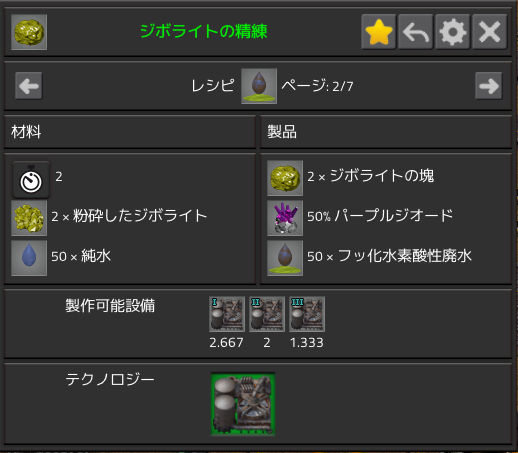Click the ジボライト icon in the title bar

[29, 32]
